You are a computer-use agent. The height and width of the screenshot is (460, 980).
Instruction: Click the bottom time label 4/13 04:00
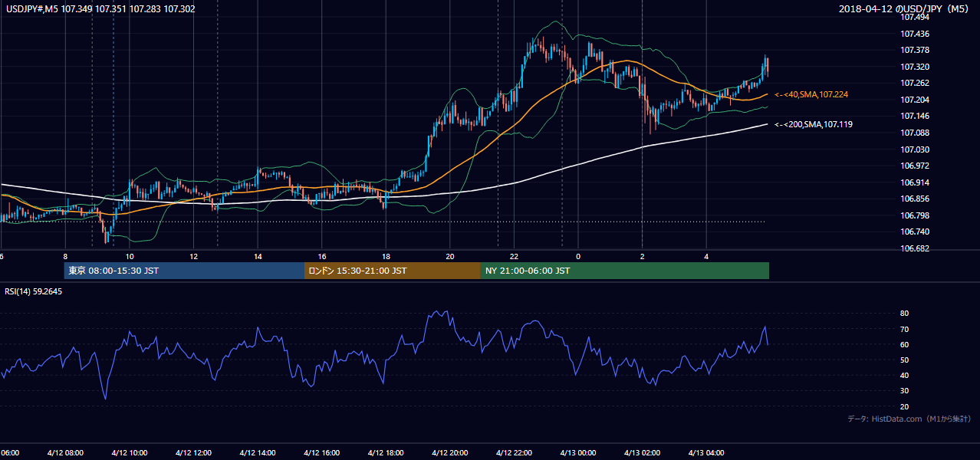705,452
